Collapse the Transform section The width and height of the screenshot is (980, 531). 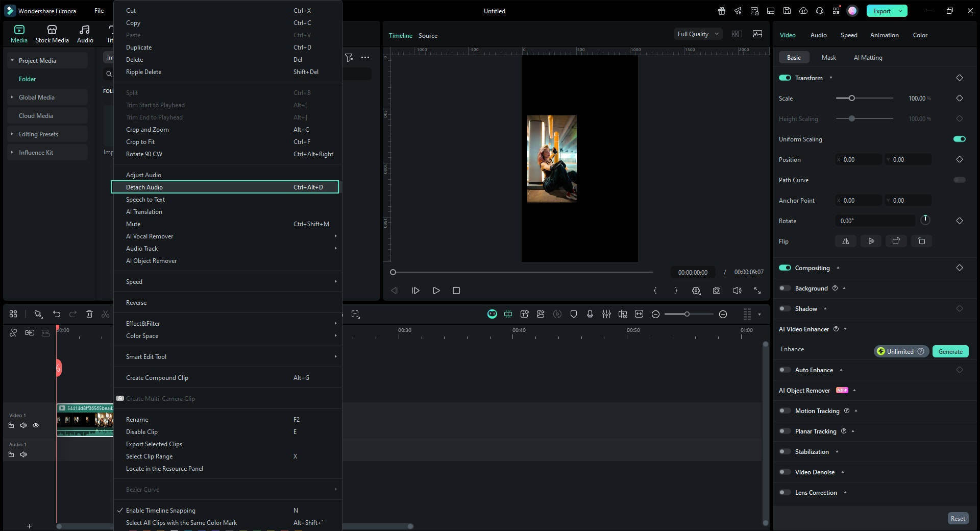coord(831,78)
